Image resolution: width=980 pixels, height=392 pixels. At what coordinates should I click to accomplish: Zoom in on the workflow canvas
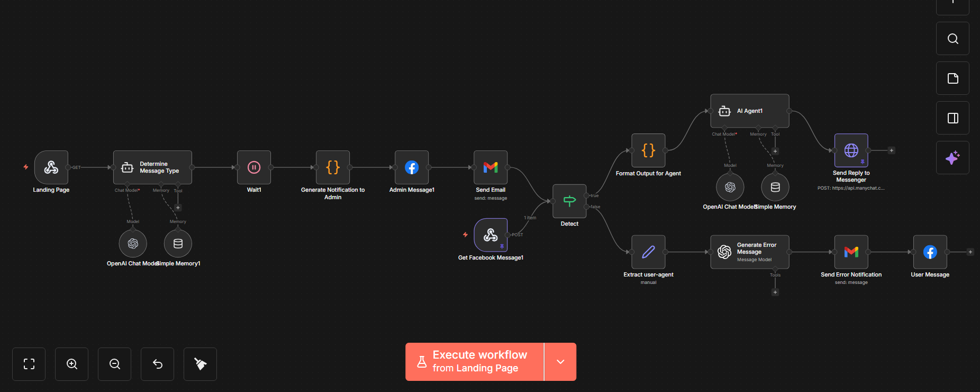click(72, 364)
